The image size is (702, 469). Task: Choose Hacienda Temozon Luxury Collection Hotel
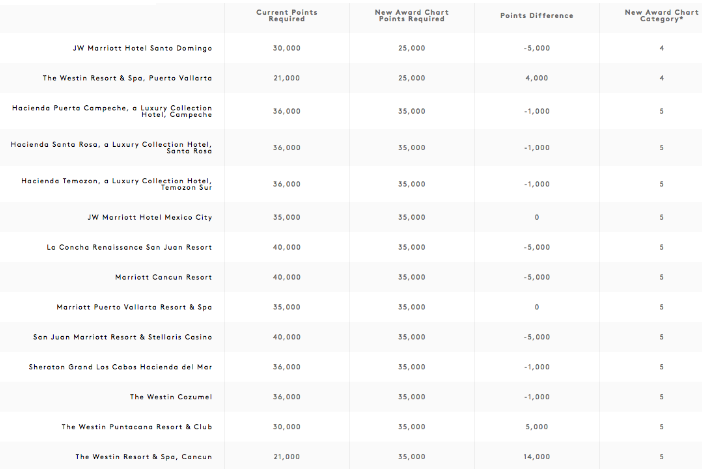pyautogui.click(x=116, y=182)
